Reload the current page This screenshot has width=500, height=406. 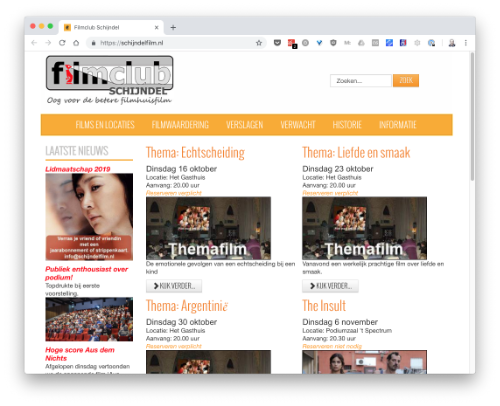[x=62, y=43]
